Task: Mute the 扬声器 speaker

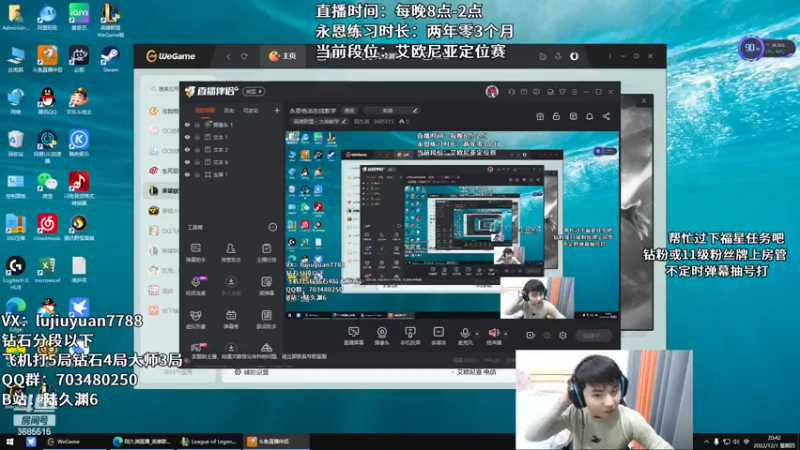Action: 493,336
